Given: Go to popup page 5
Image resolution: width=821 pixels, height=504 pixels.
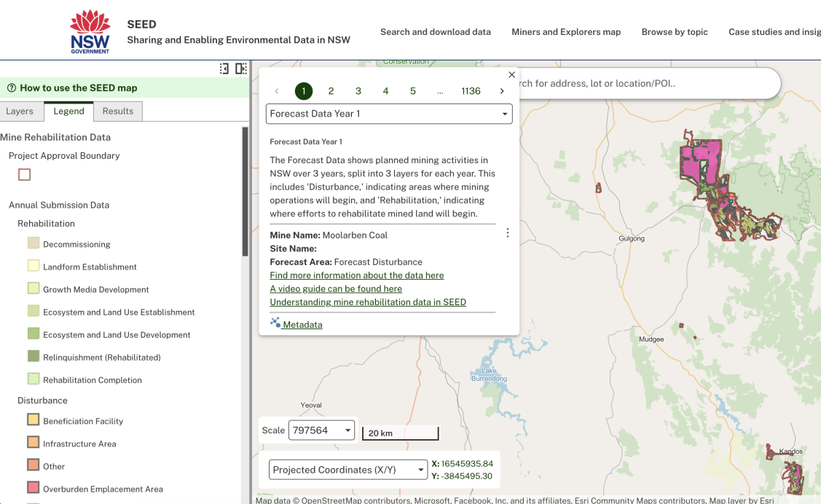Looking at the screenshot, I should click(x=412, y=91).
